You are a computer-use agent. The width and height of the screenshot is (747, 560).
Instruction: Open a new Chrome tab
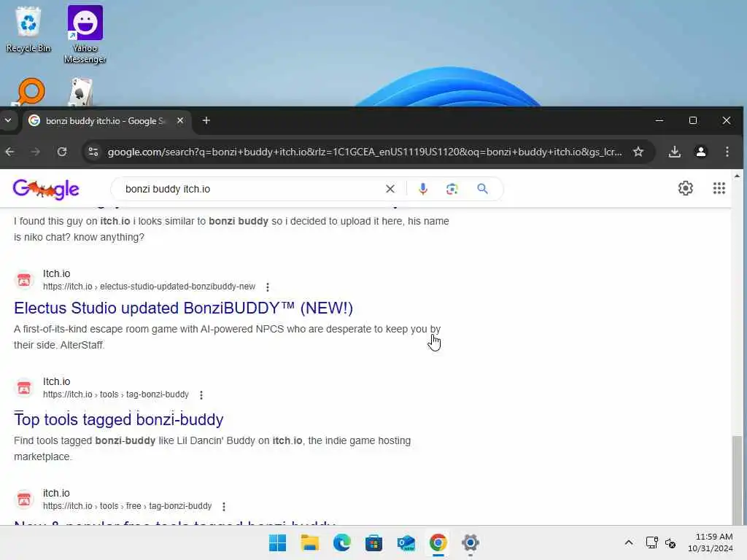pos(206,120)
